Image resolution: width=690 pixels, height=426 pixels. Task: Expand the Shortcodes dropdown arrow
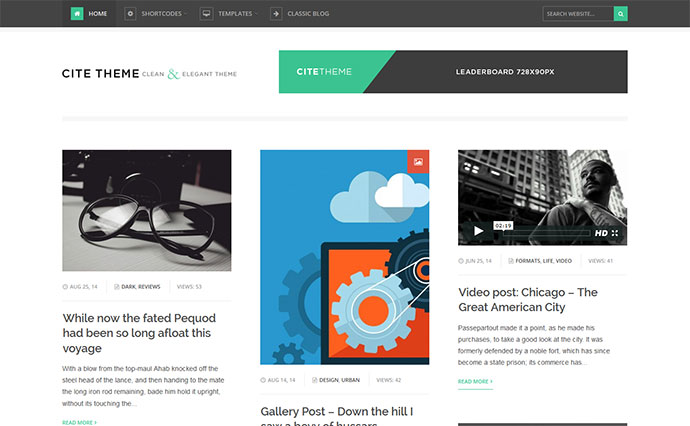[185, 14]
